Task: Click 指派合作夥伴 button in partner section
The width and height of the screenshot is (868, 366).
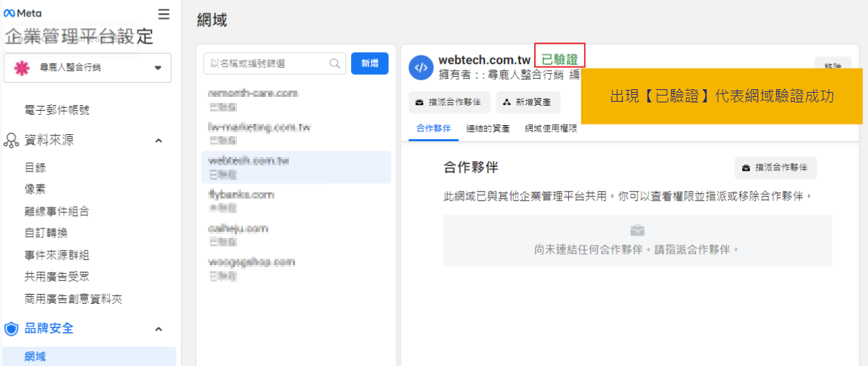Action: 775,167
